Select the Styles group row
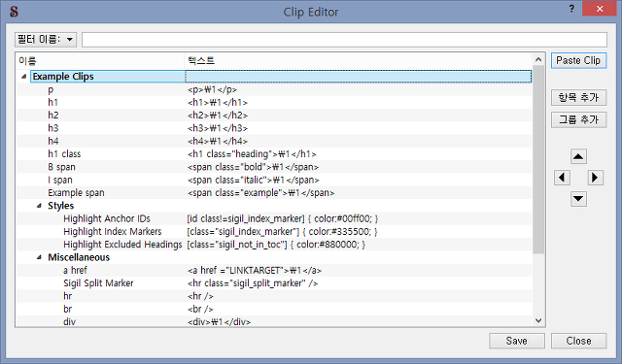Screen dimensions: 622x364 [274, 206]
